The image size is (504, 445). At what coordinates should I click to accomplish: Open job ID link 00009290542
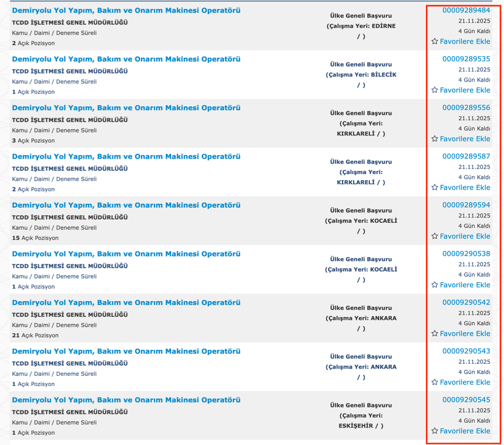point(466,303)
